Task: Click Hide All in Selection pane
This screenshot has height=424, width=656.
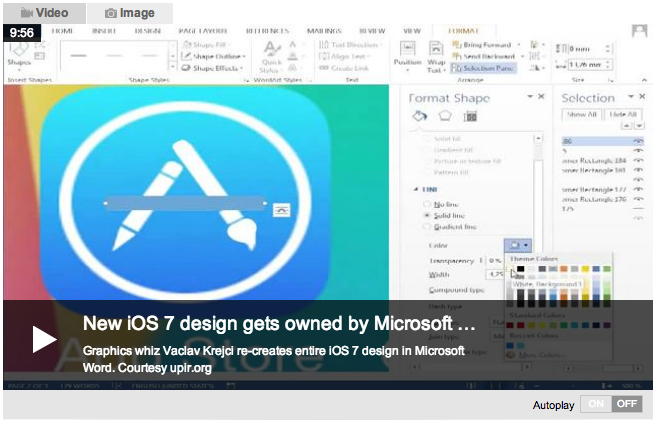Action: coord(623,114)
